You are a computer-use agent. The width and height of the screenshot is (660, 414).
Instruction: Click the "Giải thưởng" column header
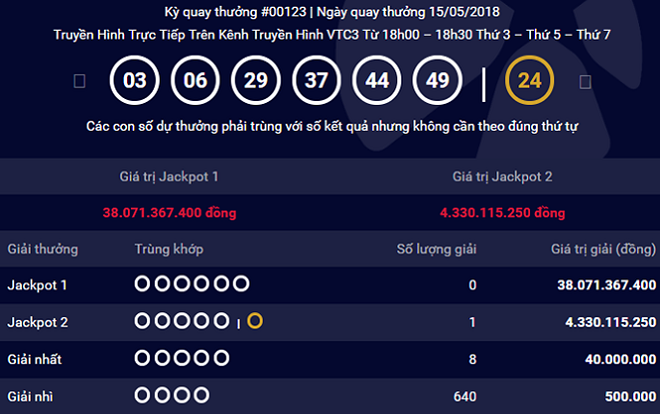(42, 248)
